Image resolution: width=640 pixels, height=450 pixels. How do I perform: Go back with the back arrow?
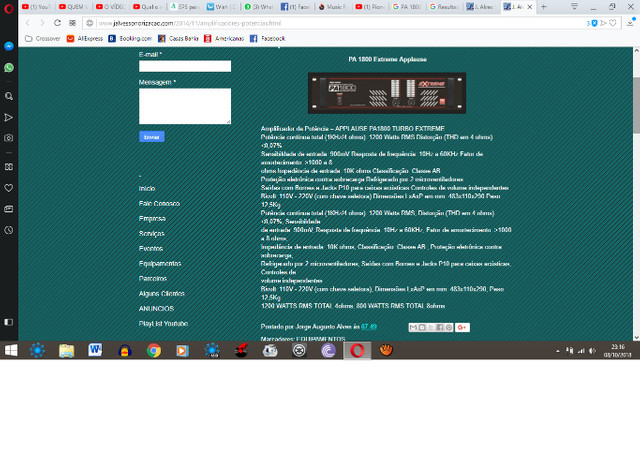(28, 23)
